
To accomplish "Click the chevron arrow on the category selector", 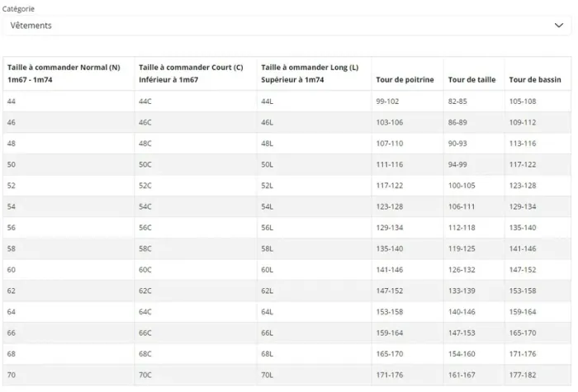I will 559,26.
